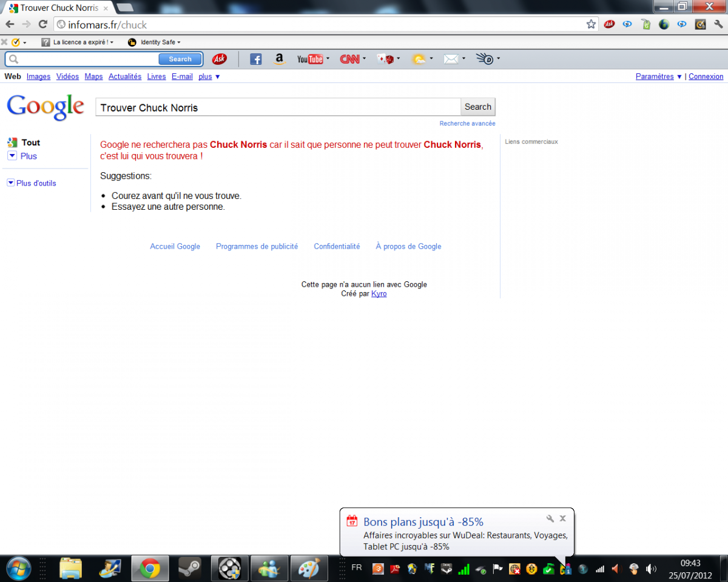Close the WuDeal notification popup
Viewport: 728px width, 582px height.
pos(562,518)
